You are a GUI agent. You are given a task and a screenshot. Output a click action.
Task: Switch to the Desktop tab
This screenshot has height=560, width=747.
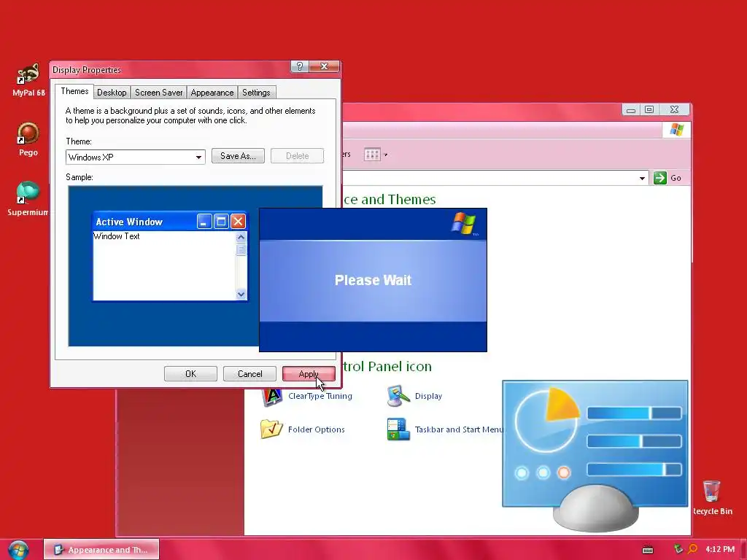click(112, 93)
